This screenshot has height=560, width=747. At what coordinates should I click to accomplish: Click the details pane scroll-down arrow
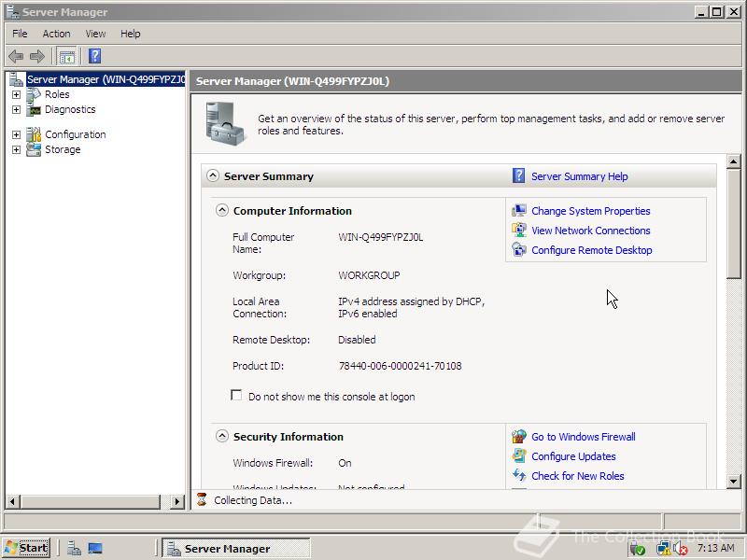pos(734,481)
